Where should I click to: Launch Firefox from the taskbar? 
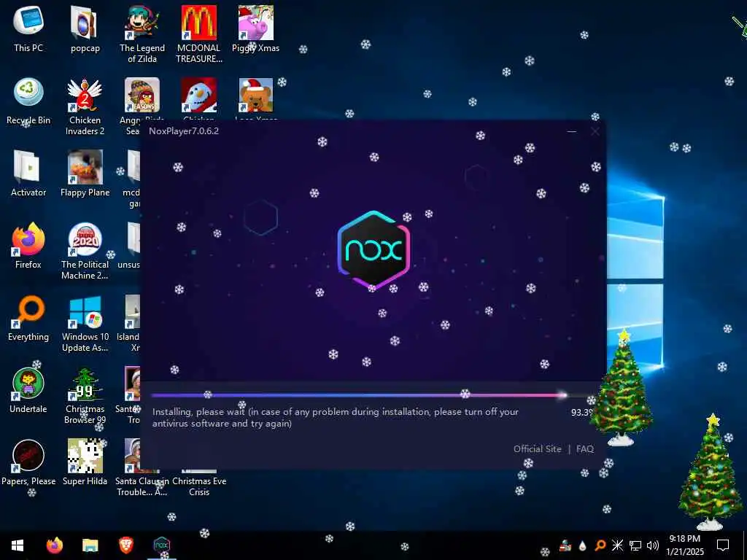(x=54, y=545)
